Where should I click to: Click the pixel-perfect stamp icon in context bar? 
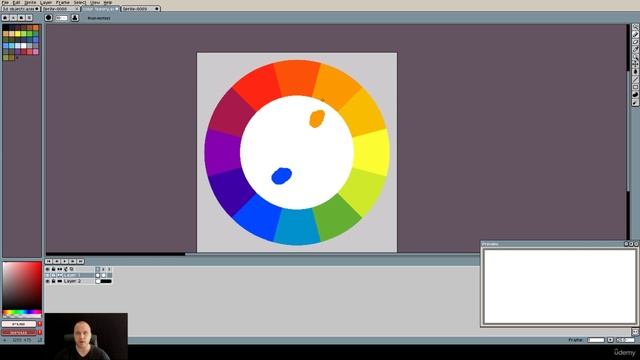pos(75,18)
